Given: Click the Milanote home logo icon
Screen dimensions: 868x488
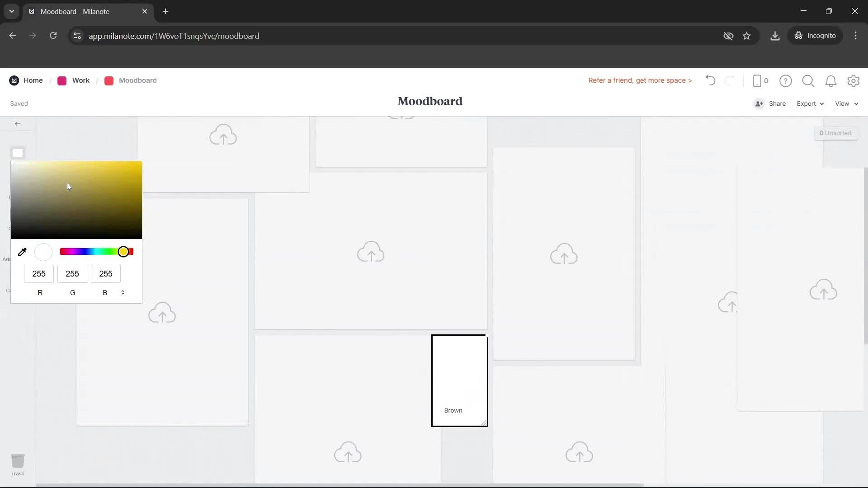Looking at the screenshot, I should pos(14,80).
